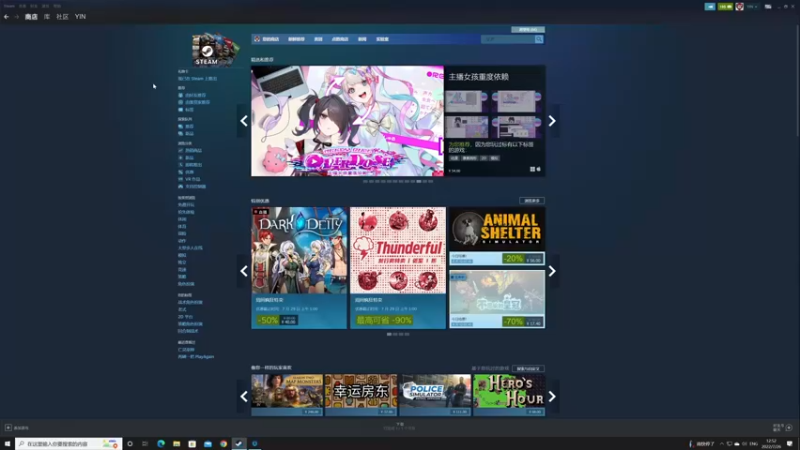This screenshot has width=800, height=450.
Task: Open the PlayAgain link in sidebar
Action: point(196,357)
